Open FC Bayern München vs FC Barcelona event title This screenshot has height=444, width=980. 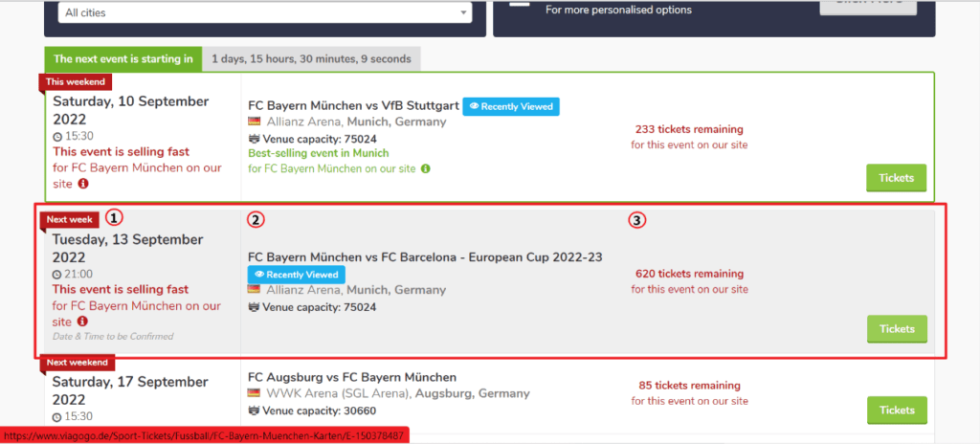pos(425,256)
